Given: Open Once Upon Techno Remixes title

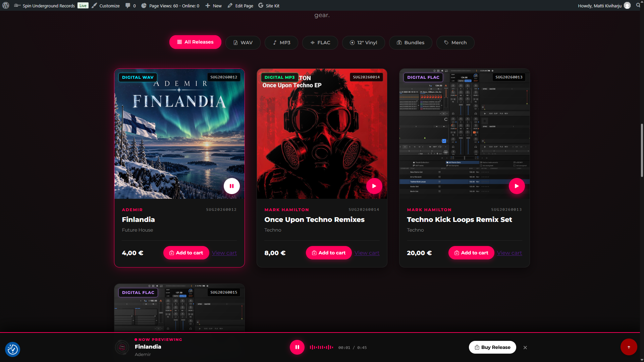Looking at the screenshot, I should [x=314, y=220].
